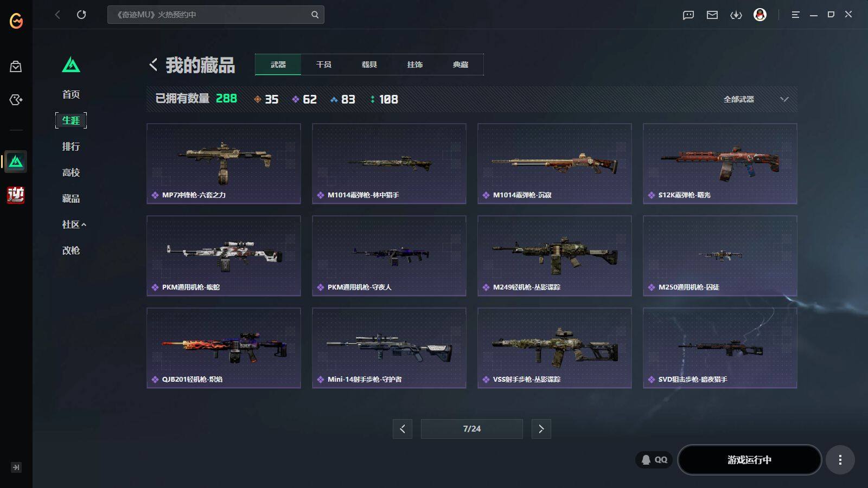
Task: Expand the 社区 menu section
Action: click(x=74, y=224)
